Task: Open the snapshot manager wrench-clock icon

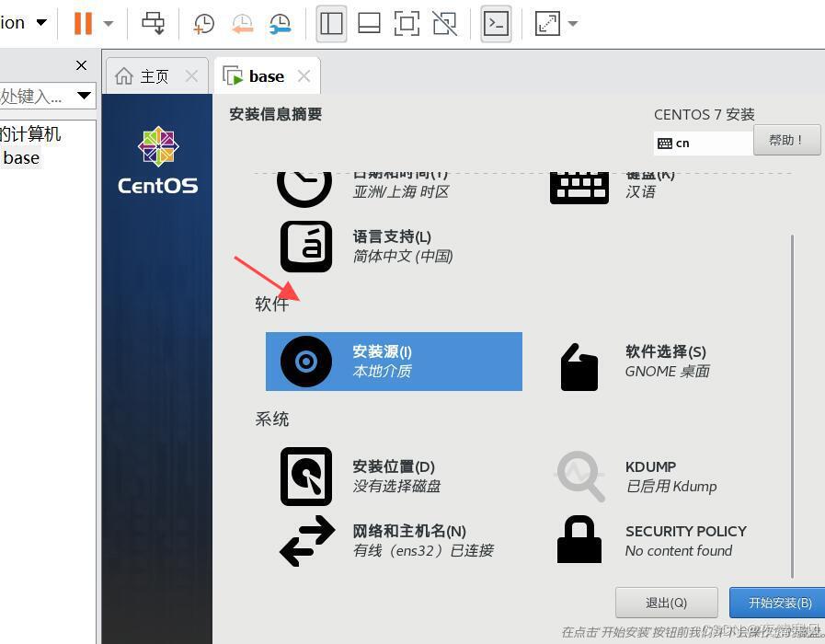Action: 280,23
